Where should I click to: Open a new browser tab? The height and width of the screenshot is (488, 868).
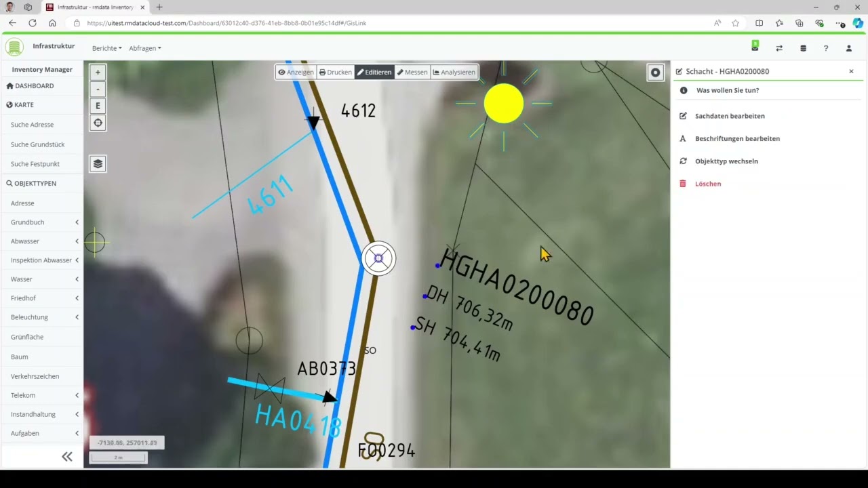tap(159, 7)
